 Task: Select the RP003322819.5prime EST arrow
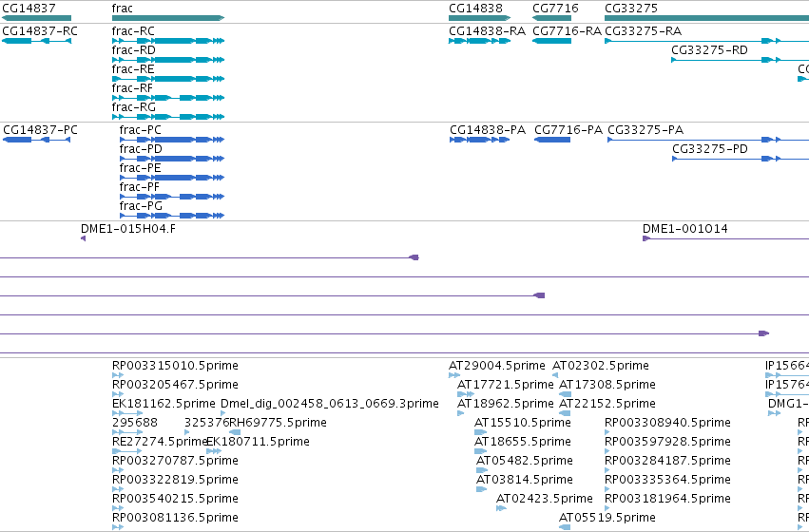click(x=118, y=490)
